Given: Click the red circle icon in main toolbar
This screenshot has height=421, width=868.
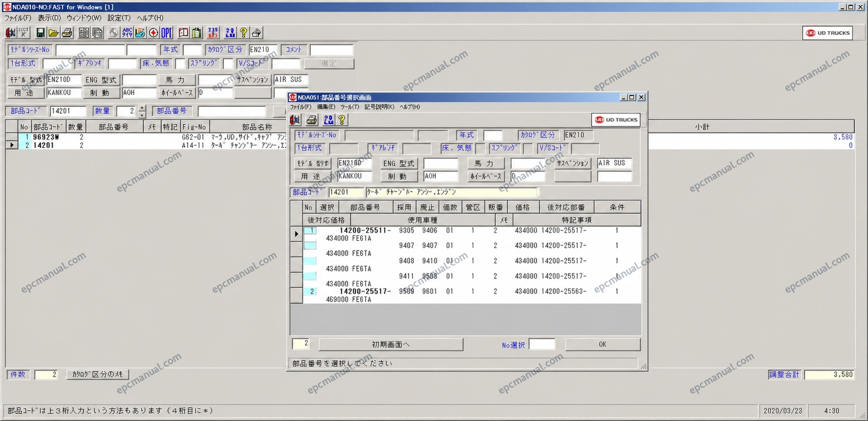Looking at the screenshot, I should point(154,33).
